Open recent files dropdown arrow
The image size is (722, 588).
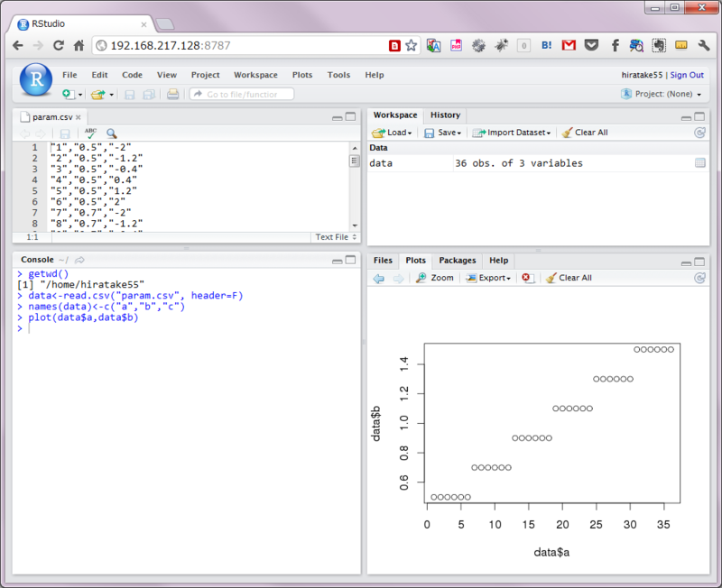coord(111,95)
